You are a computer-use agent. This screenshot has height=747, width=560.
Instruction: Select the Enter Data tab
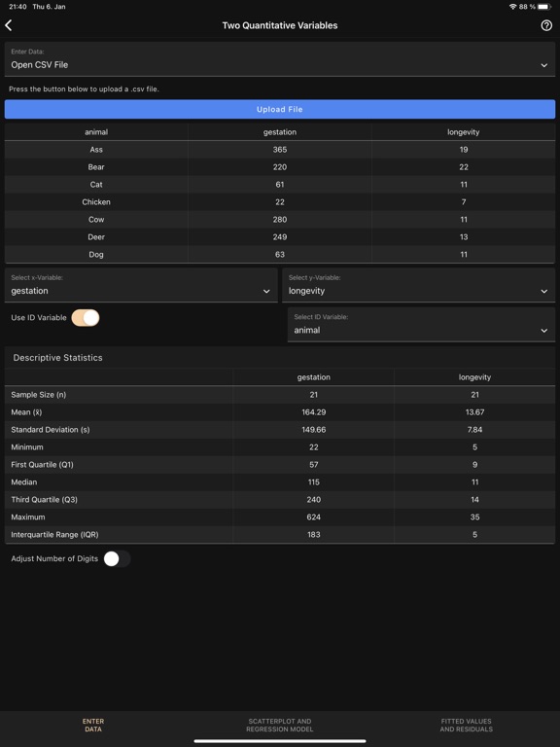(x=93, y=725)
